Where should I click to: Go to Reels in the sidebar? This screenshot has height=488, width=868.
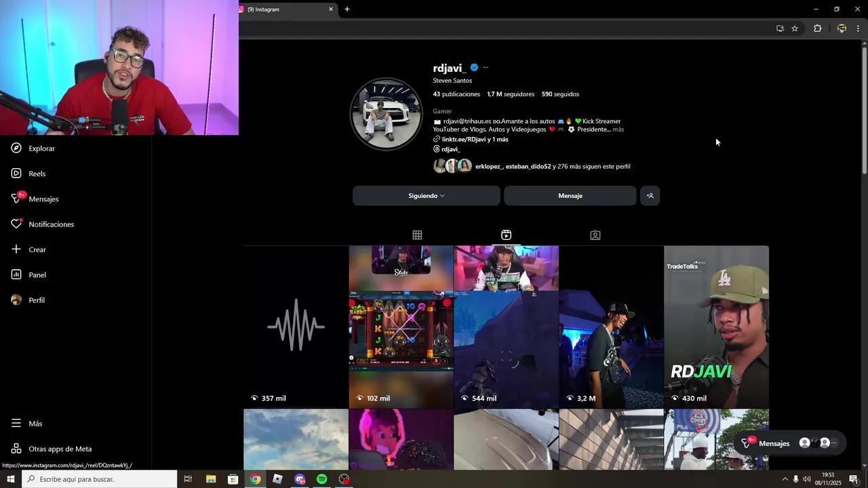(29, 174)
